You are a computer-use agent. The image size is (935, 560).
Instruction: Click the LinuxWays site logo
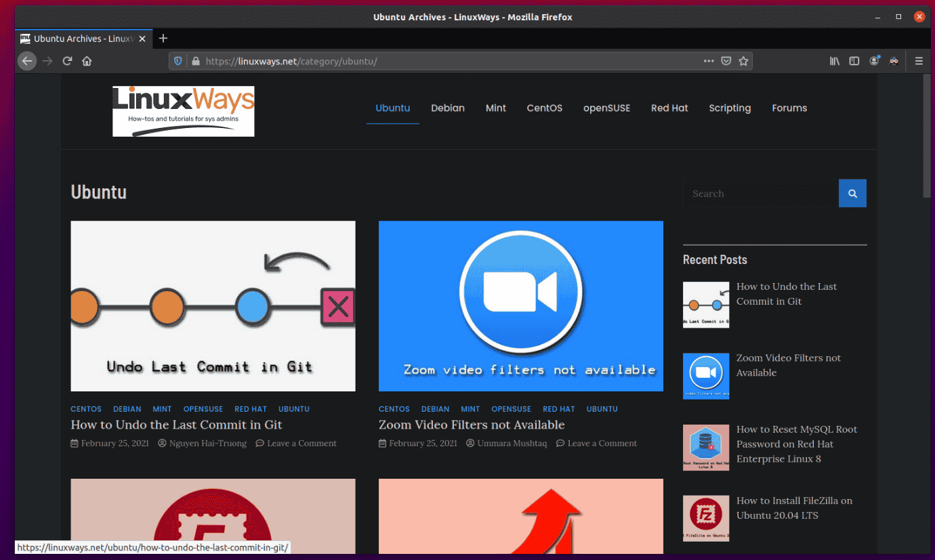pos(183,111)
